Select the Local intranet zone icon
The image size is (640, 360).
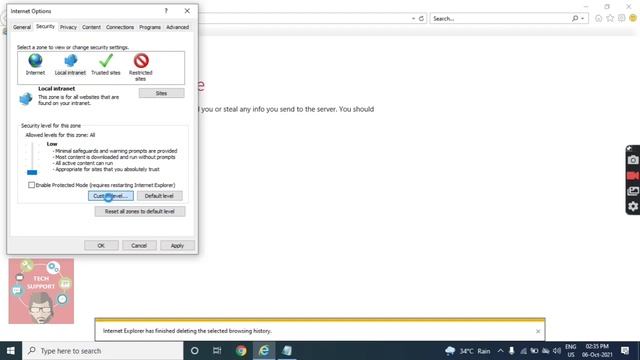(70, 61)
